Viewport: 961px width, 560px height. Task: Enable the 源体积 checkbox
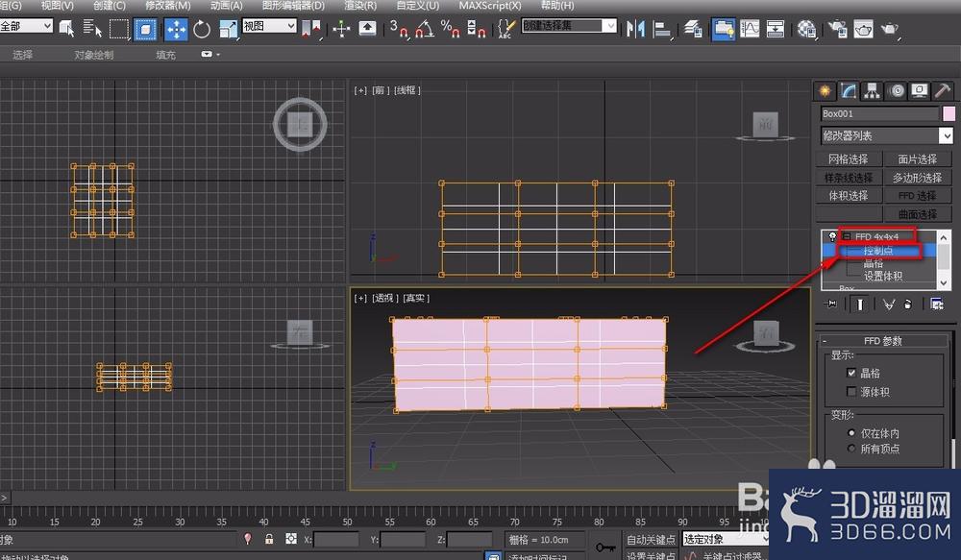pos(851,391)
